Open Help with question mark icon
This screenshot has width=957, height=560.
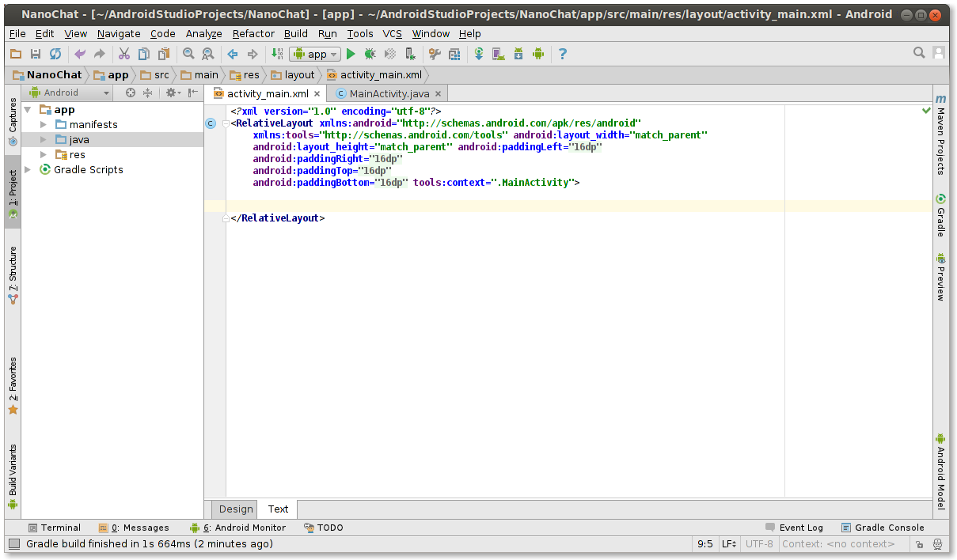pos(563,54)
